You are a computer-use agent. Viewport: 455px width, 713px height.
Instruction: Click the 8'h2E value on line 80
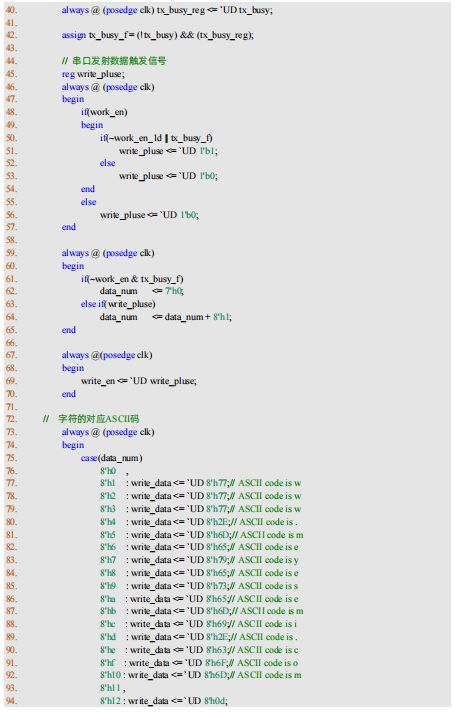217,522
